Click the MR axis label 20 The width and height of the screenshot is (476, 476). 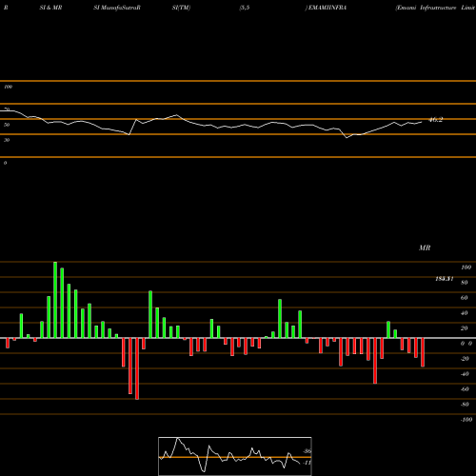[x=465, y=328]
